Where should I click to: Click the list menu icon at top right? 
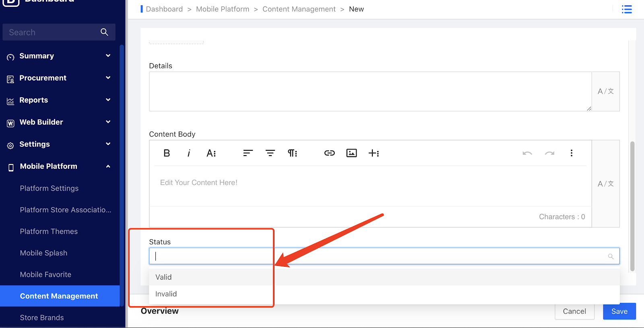(626, 9)
